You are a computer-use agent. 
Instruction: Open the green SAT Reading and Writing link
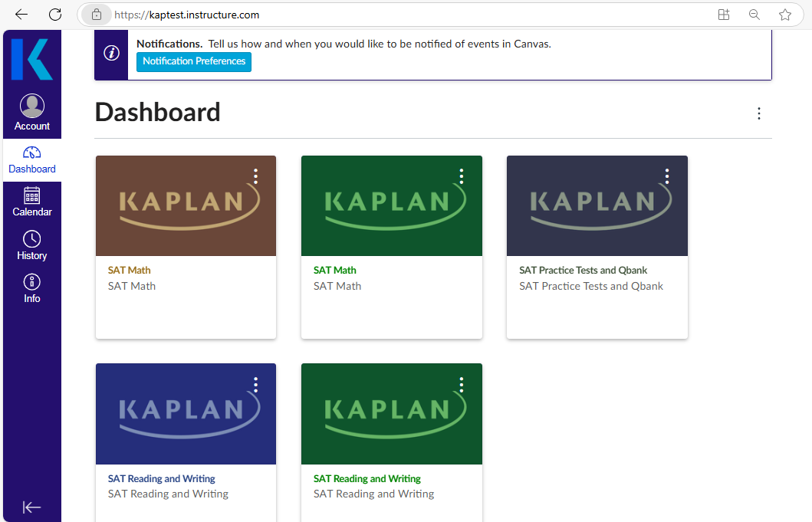point(367,478)
